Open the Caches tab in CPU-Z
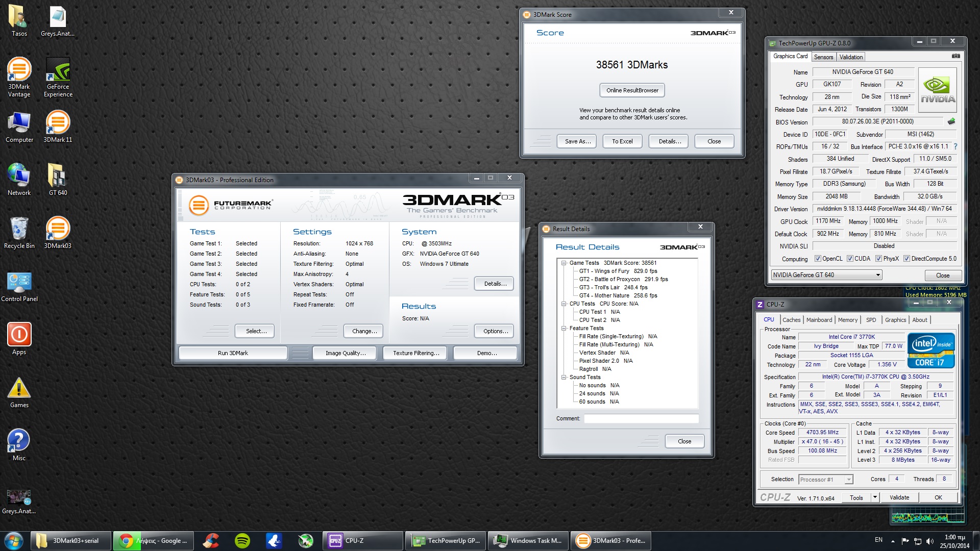Screen dimensions: 980x551 [x=791, y=320]
